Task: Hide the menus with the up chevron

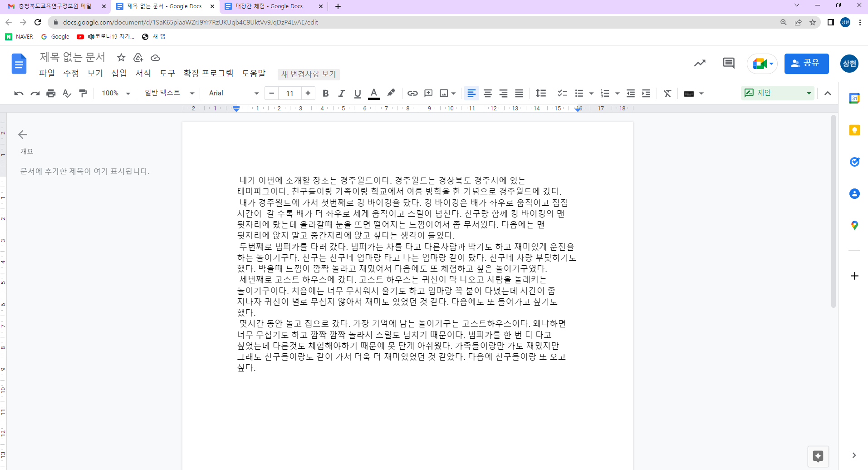Action: pos(828,94)
